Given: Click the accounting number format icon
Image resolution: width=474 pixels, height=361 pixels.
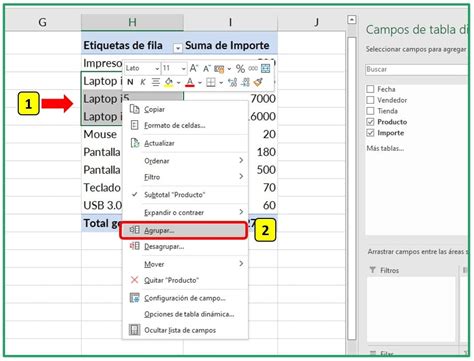Looking at the screenshot, I should (219, 69).
